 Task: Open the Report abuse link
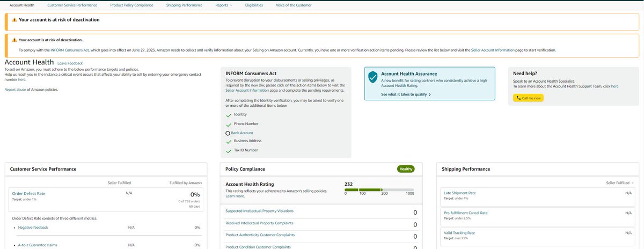pos(16,90)
